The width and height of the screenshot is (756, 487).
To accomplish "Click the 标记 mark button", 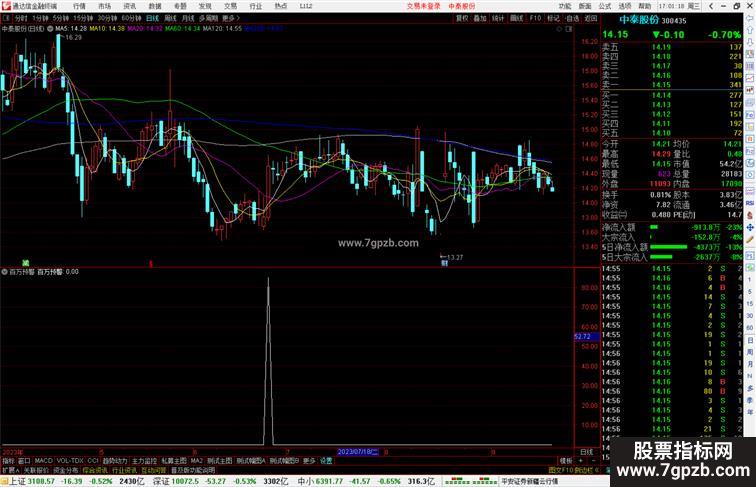I will tap(553, 18).
